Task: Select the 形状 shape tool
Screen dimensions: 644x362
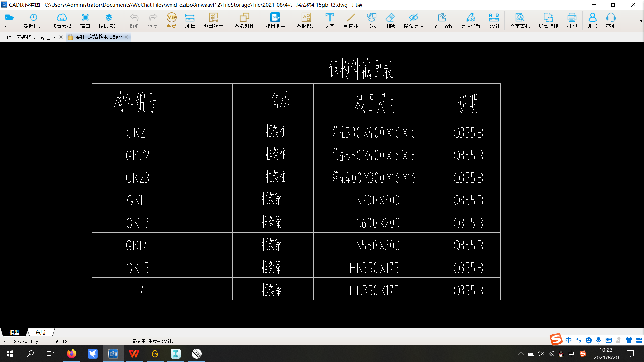Action: pyautogui.click(x=371, y=21)
